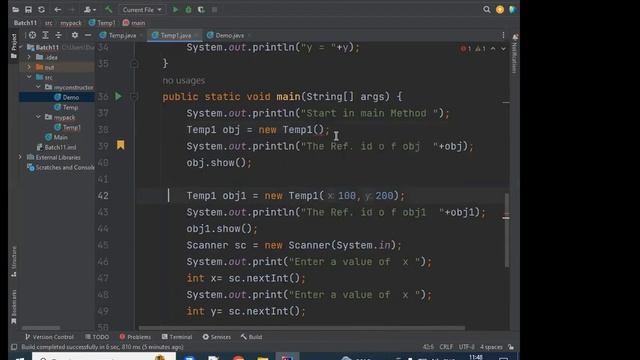Image resolution: width=640 pixels, height=360 pixels.
Task: Click CRLF line separator in status bar
Action: (x=446, y=347)
